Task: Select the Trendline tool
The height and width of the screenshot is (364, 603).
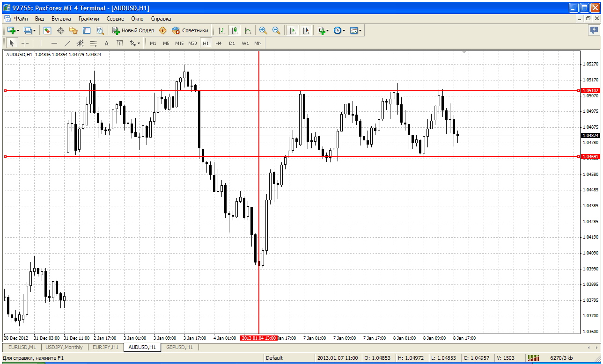Action: 67,43
